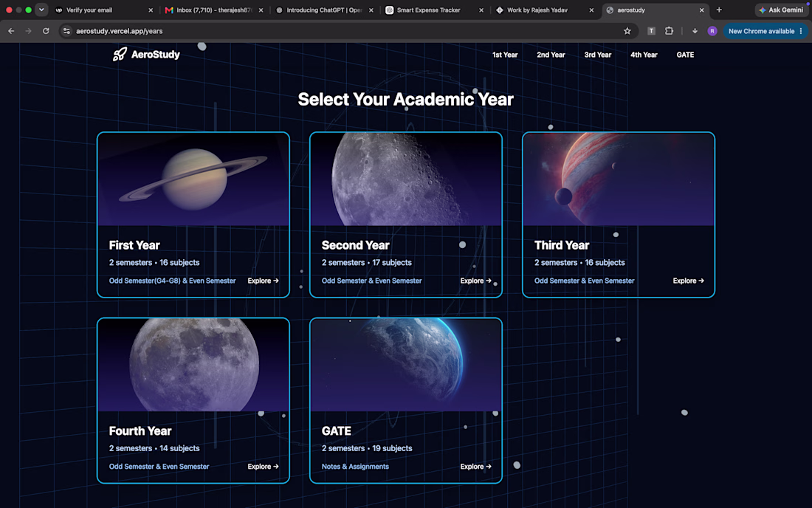
Task: Click the Earth image on GATE card
Action: (406, 365)
